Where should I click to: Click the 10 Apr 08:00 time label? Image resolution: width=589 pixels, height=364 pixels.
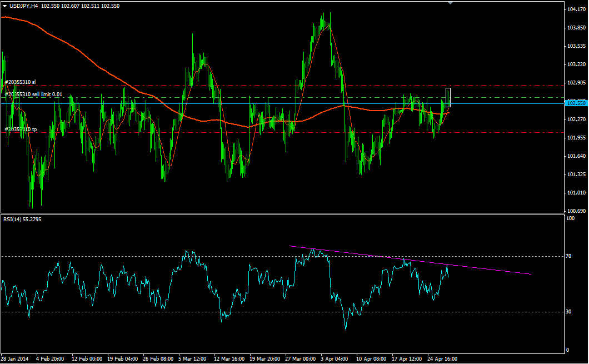[371, 359]
